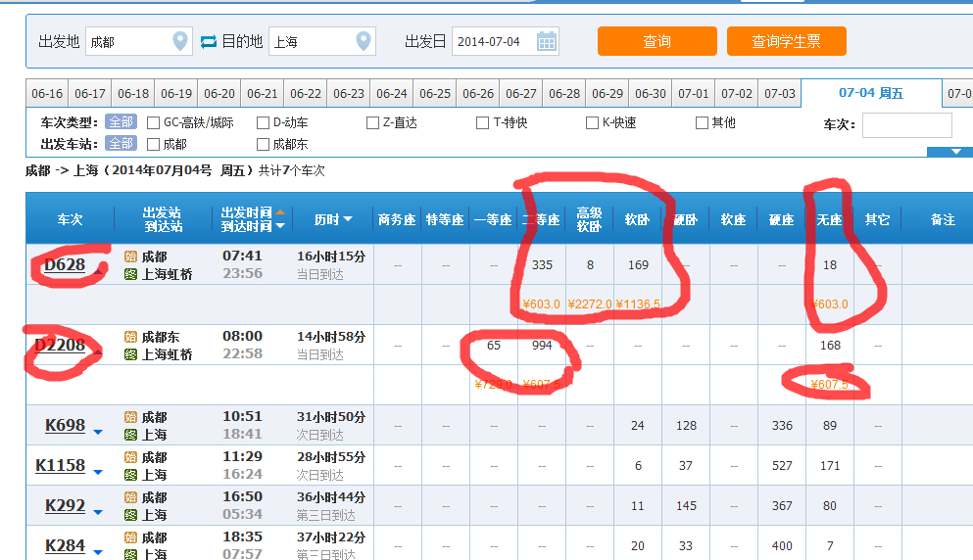Expand the K1158 train details arrow

[x=98, y=472]
